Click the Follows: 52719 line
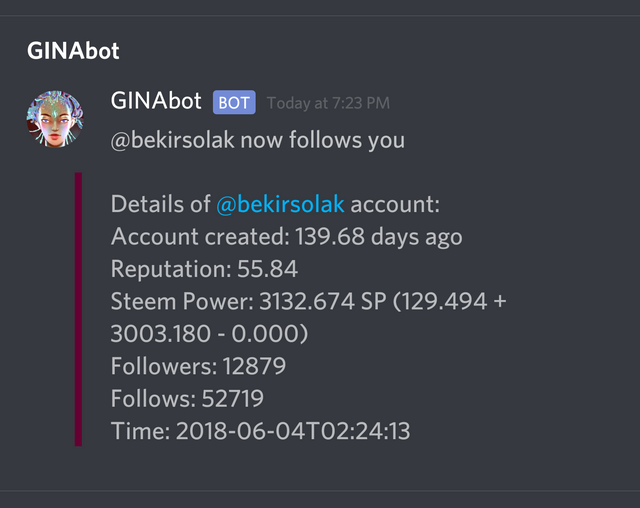 pyautogui.click(x=187, y=398)
